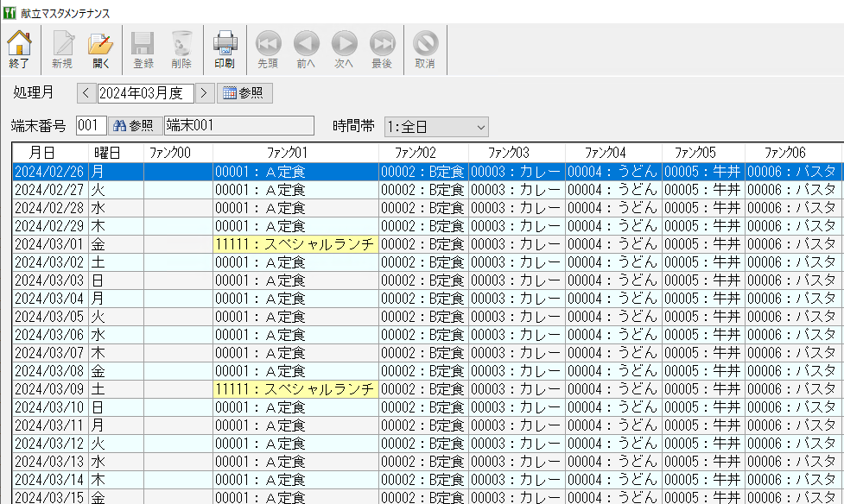Click the 月日 column header
The width and height of the screenshot is (844, 504).
[x=51, y=153]
